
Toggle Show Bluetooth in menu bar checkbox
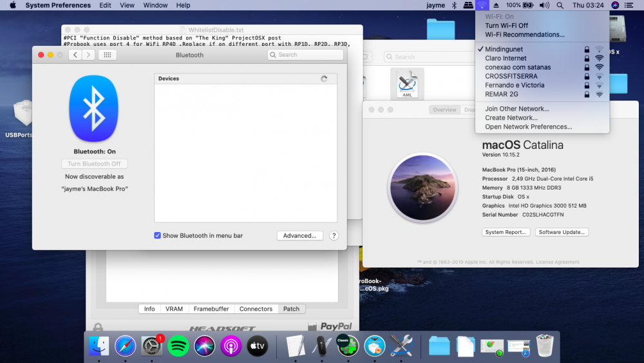tap(157, 235)
